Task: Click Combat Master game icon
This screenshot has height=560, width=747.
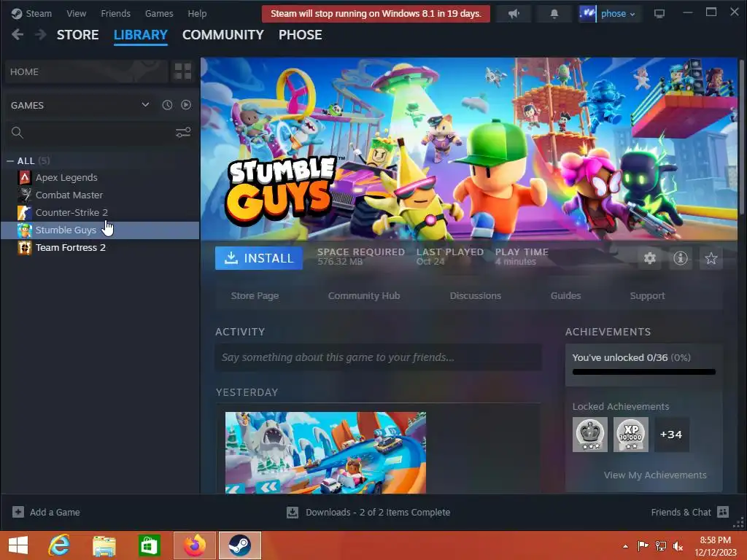Action: 25,195
